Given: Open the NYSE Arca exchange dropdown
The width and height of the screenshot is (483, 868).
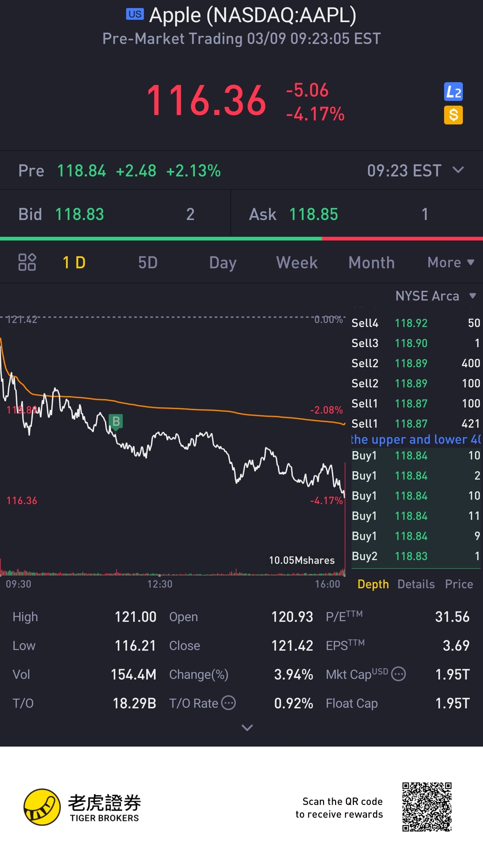Looking at the screenshot, I should (x=435, y=296).
